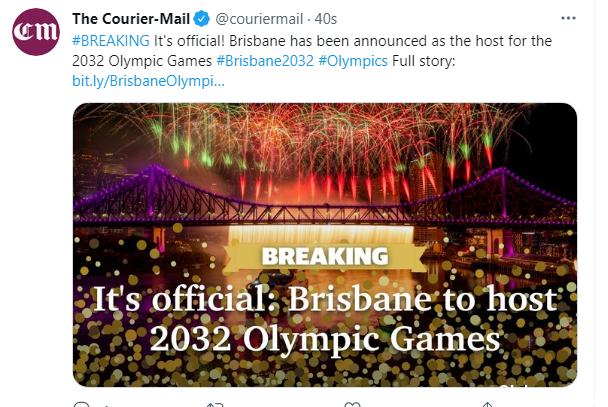The width and height of the screenshot is (608, 407).
Task: Click the purple-lit Story Bridge in photo
Action: (x=325, y=198)
